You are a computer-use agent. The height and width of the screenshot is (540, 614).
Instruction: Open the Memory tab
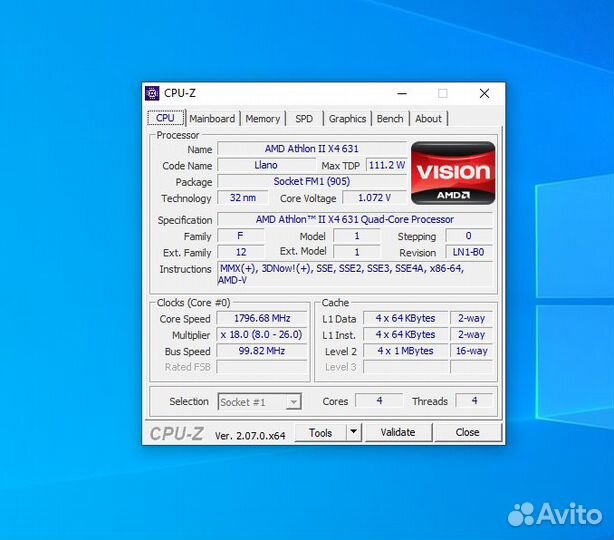[x=263, y=119]
